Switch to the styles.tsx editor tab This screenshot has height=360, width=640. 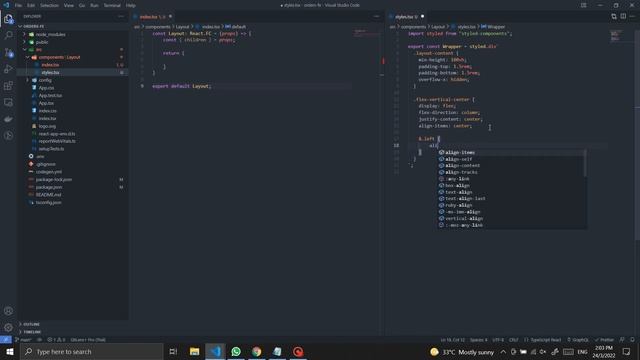coord(407,17)
